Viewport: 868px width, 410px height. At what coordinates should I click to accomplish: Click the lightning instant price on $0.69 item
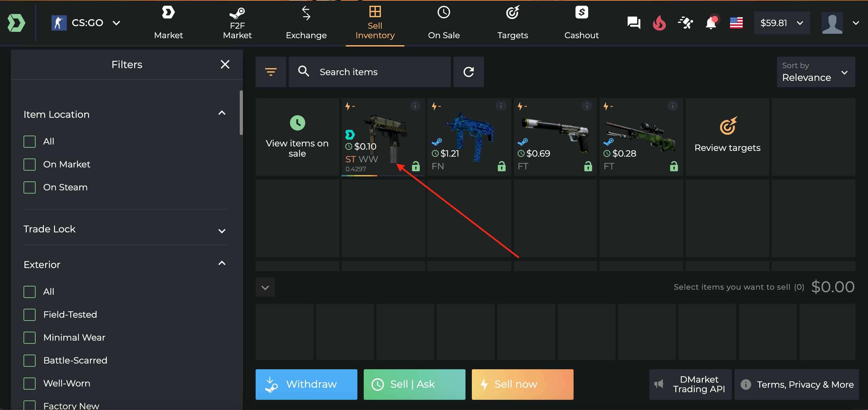coord(522,107)
